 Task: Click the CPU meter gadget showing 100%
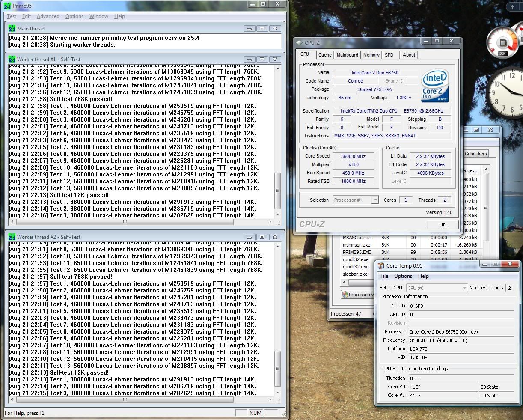pyautogui.click(x=502, y=43)
